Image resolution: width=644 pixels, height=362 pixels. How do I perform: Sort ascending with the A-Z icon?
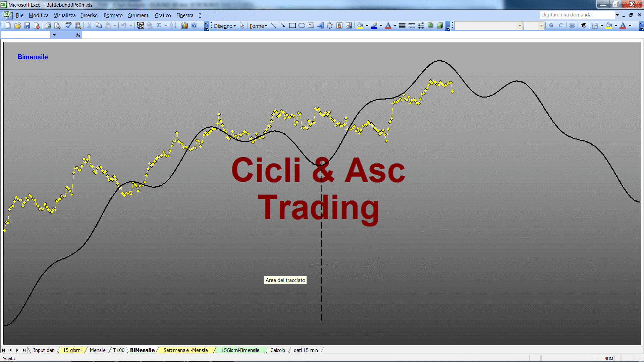pyautogui.click(x=173, y=25)
